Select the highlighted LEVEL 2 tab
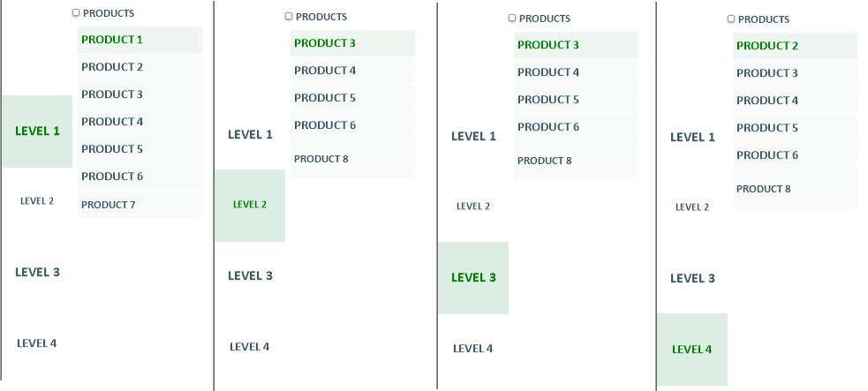 (x=250, y=205)
